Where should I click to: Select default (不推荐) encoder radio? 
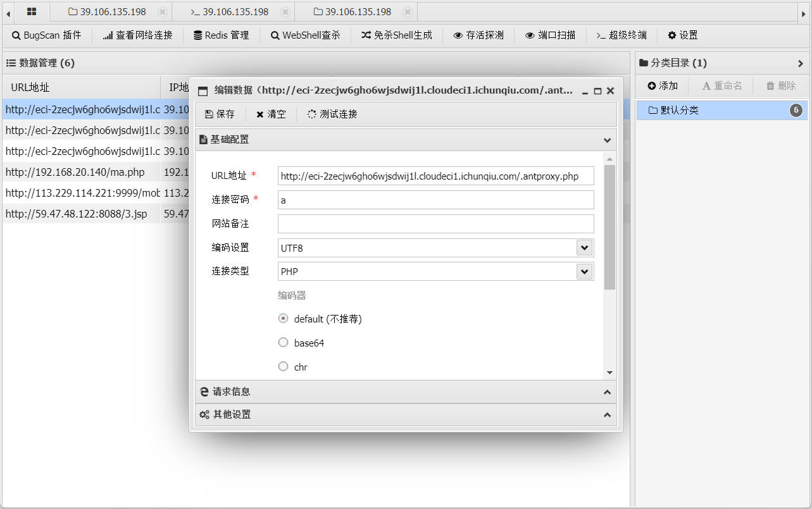point(284,319)
